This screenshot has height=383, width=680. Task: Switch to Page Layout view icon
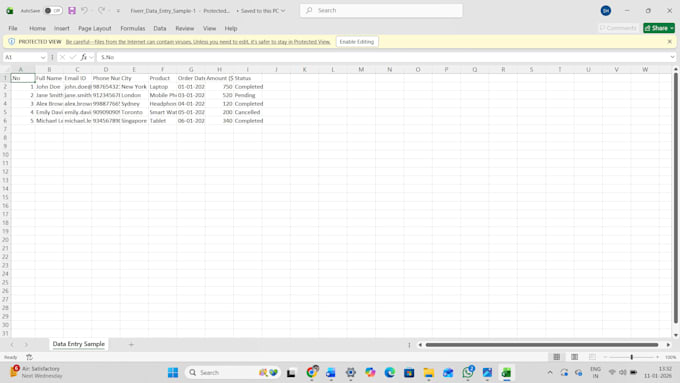[x=575, y=357]
